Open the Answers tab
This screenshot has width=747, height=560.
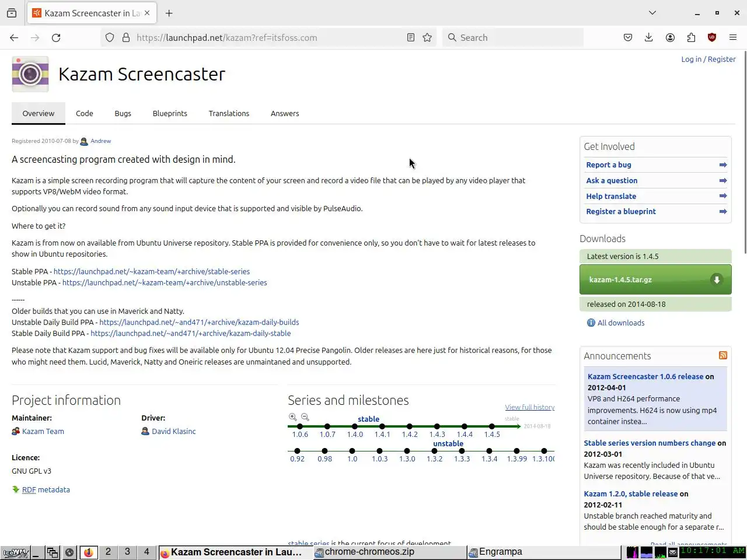pyautogui.click(x=285, y=113)
